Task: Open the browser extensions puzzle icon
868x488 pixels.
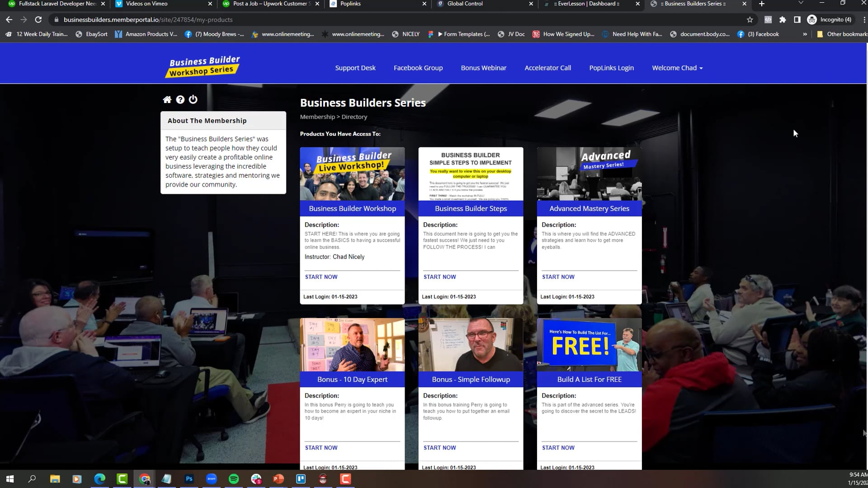Action: (x=783, y=19)
